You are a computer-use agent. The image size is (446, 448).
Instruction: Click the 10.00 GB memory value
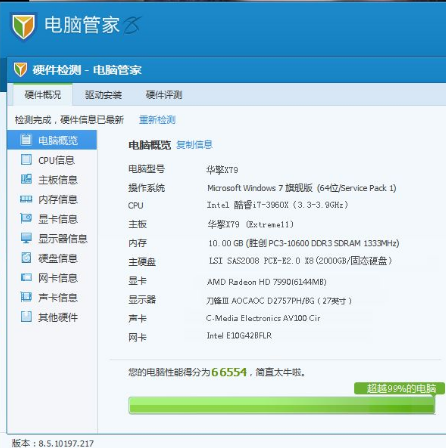click(x=304, y=243)
